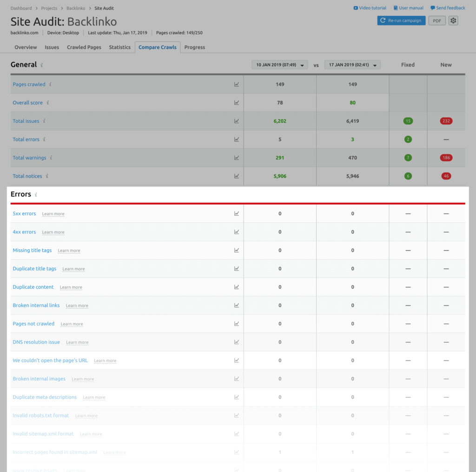Switch to the Issues tab
Viewport: 476px width, 472px height.
(52, 47)
